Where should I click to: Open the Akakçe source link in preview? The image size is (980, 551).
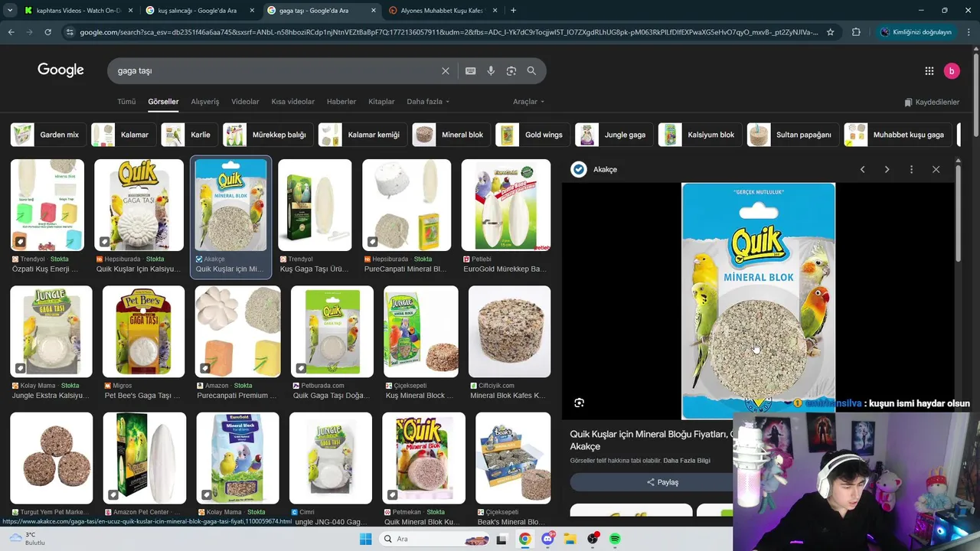pyautogui.click(x=594, y=169)
